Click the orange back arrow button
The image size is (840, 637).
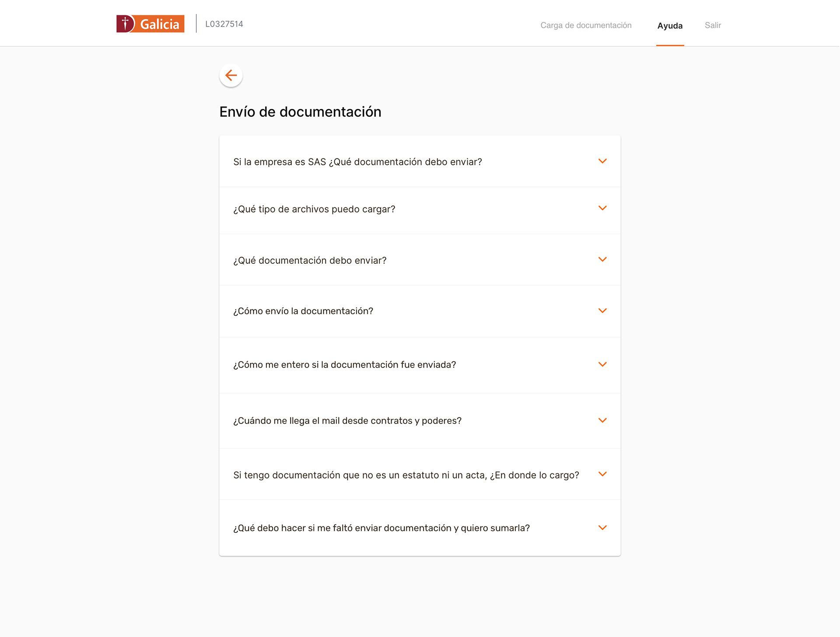pyautogui.click(x=231, y=75)
